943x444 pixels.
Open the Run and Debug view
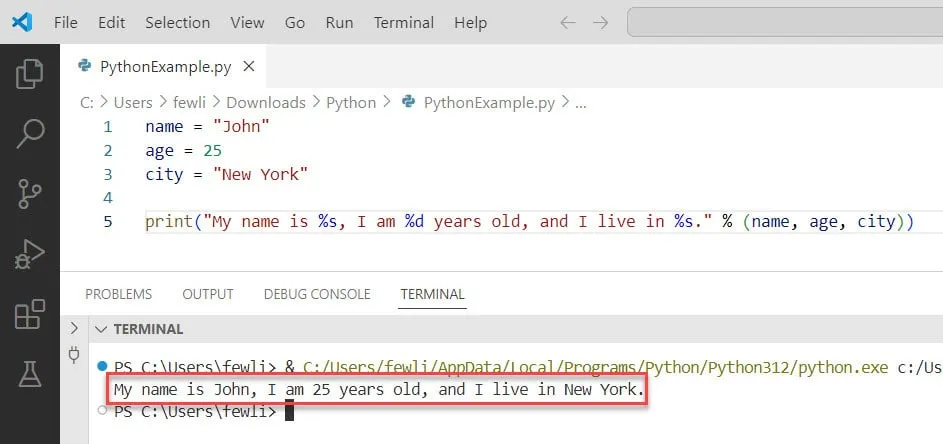point(30,254)
